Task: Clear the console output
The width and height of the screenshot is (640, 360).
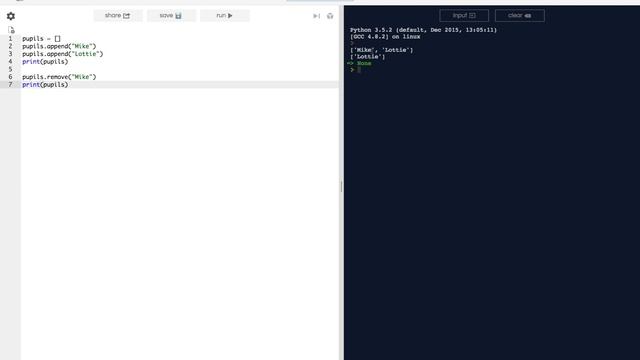Action: click(x=520, y=16)
